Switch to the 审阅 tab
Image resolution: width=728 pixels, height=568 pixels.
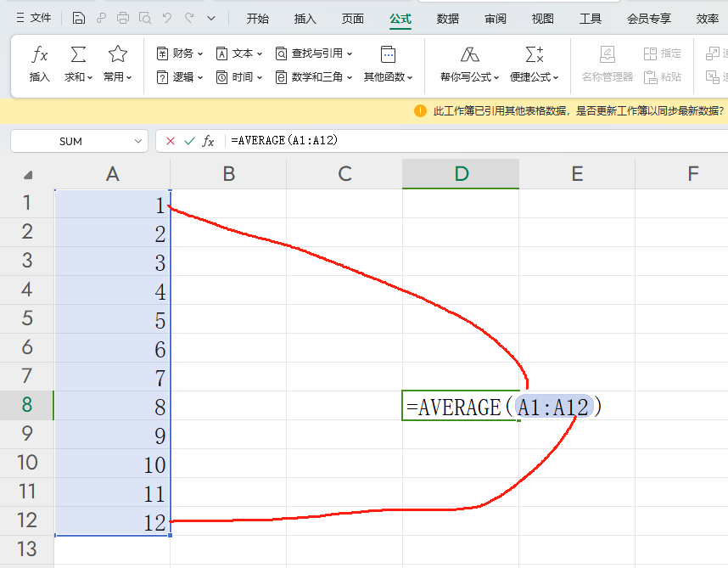[496, 19]
